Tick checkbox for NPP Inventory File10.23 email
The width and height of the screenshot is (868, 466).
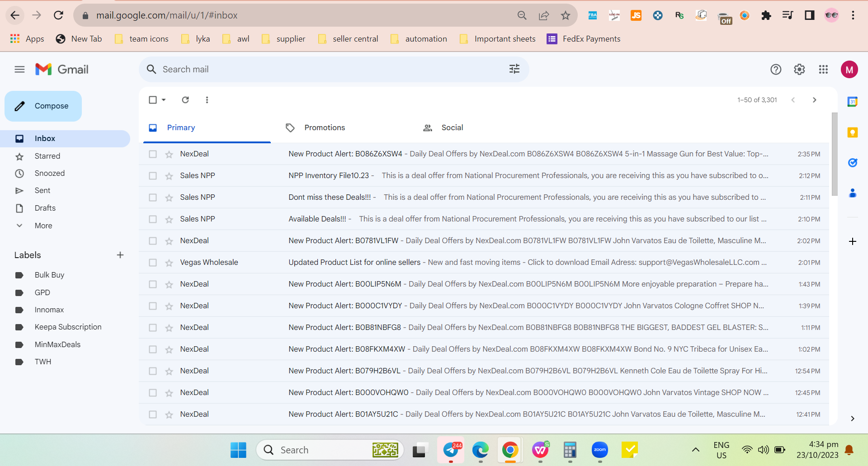pos(153,176)
